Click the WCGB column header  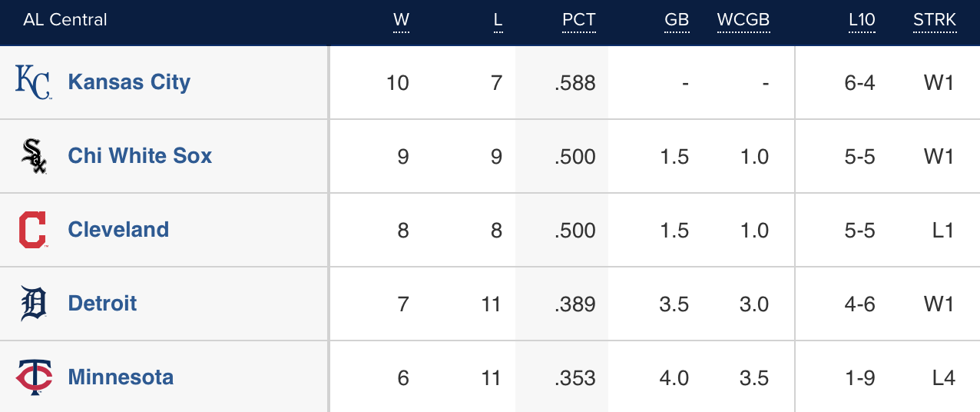(743, 20)
